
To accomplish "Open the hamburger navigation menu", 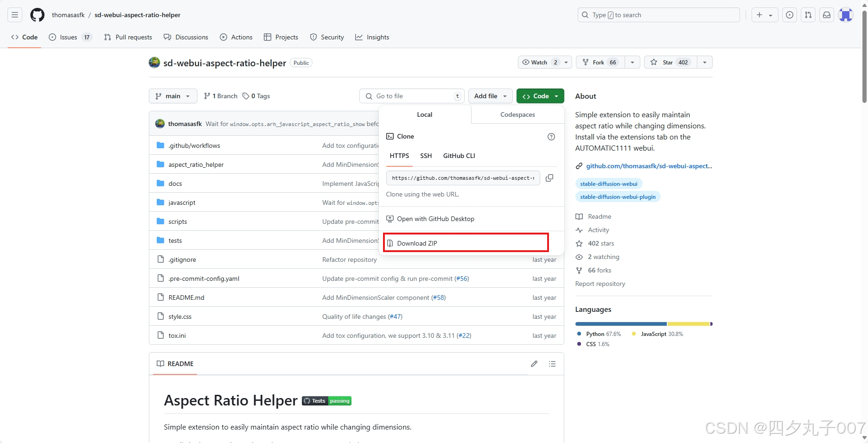I will tap(15, 15).
